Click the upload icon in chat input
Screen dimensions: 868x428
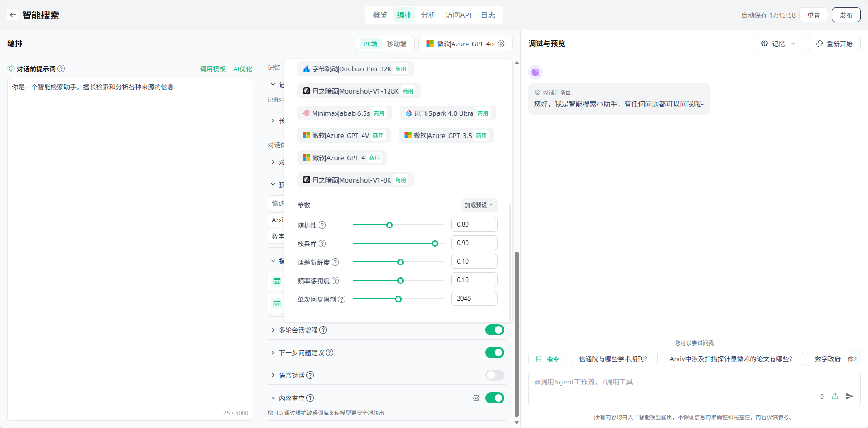point(835,396)
